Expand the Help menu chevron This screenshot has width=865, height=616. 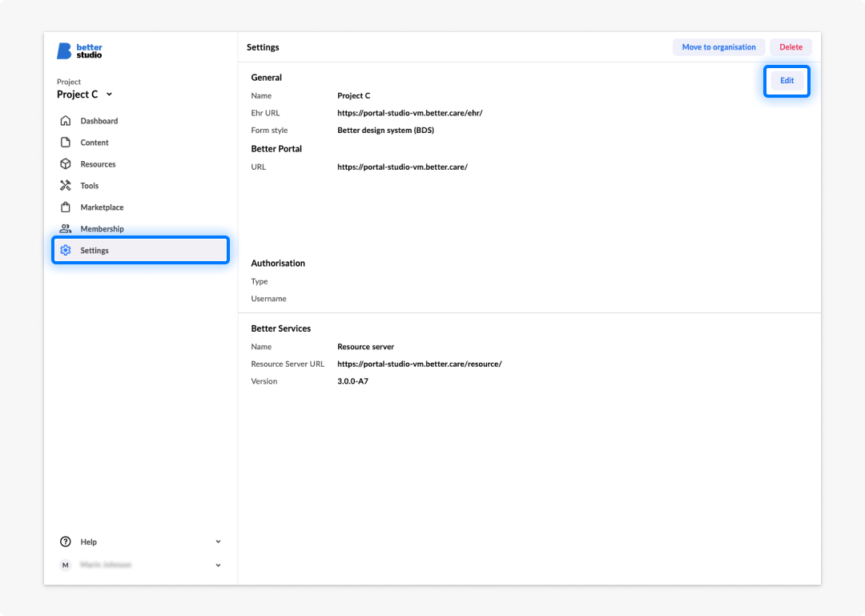[218, 542]
